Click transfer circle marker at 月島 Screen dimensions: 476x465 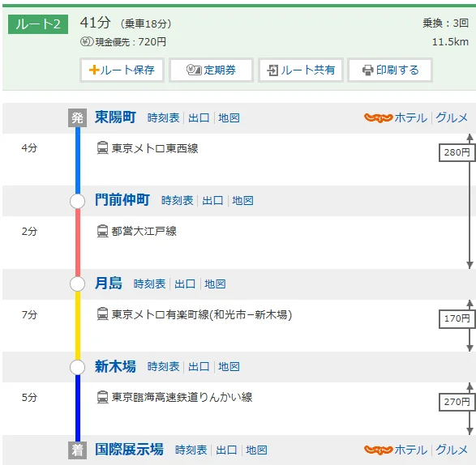coord(77,284)
